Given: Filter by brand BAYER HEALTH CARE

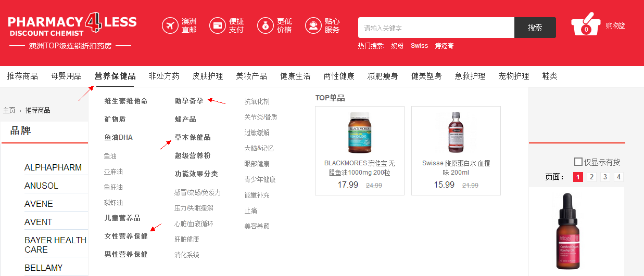Looking at the screenshot, I should pyautogui.click(x=56, y=245).
